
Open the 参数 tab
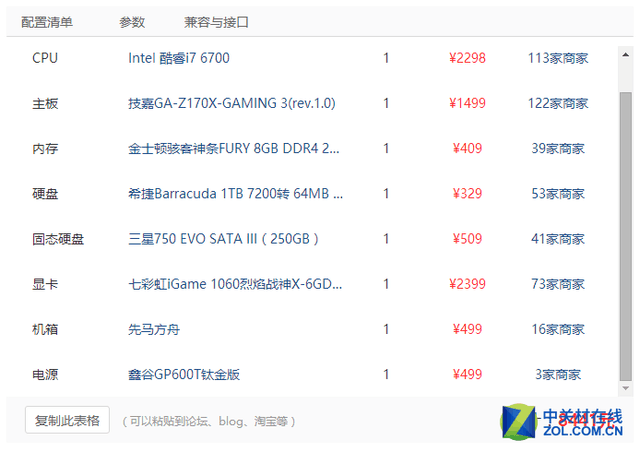click(132, 22)
